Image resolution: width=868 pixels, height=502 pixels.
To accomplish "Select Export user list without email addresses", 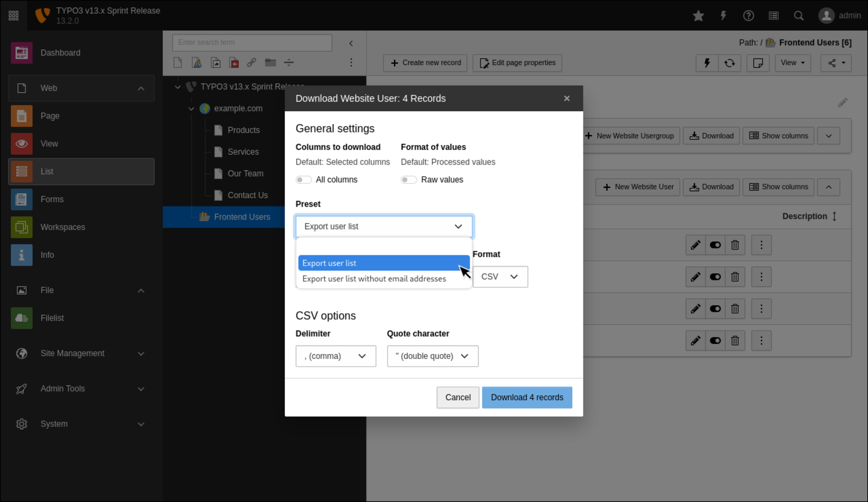I will (x=374, y=279).
